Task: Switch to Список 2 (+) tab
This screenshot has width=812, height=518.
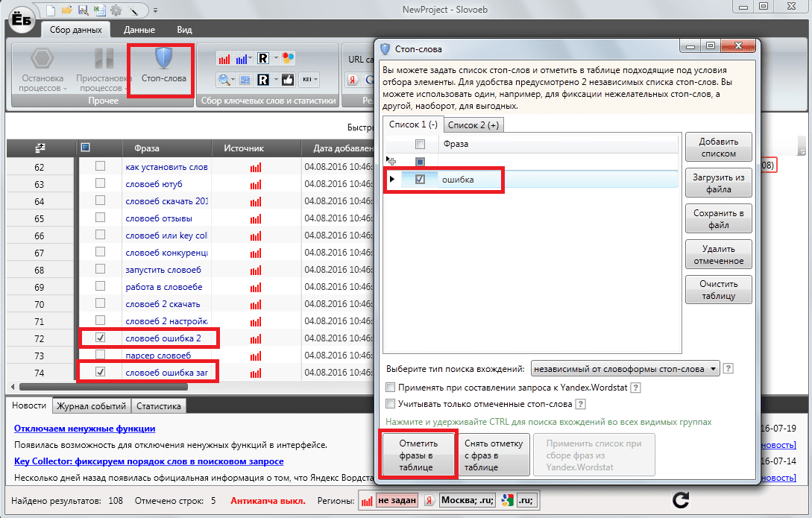Action: tap(473, 125)
